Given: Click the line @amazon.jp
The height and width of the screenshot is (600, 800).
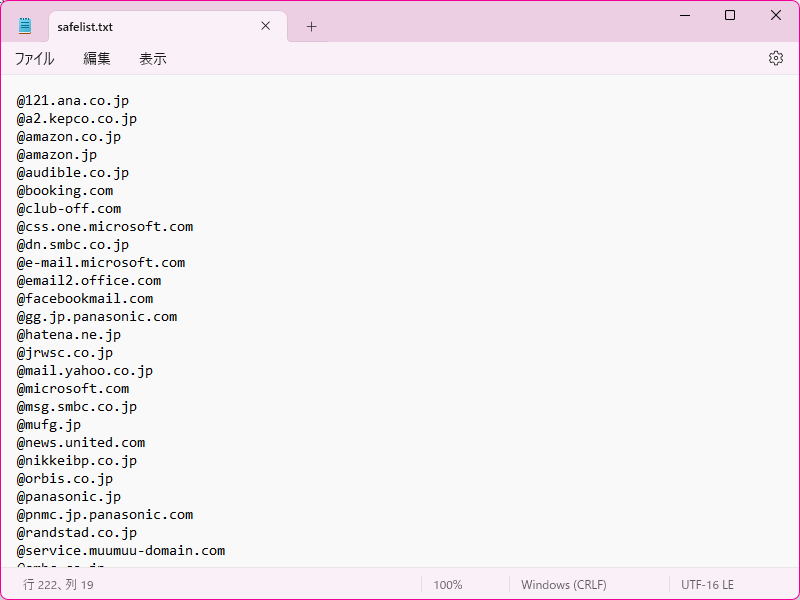Looking at the screenshot, I should tap(57, 155).
